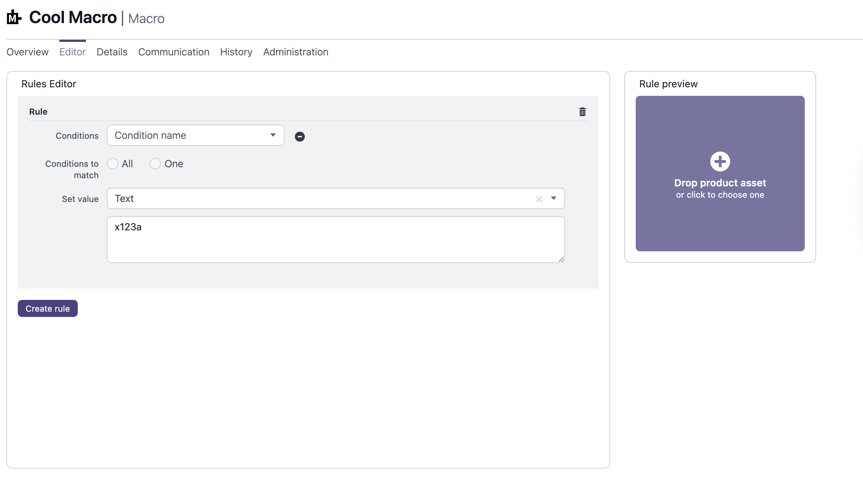The image size is (863, 504).
Task: Select the Editor tab
Action: [72, 52]
